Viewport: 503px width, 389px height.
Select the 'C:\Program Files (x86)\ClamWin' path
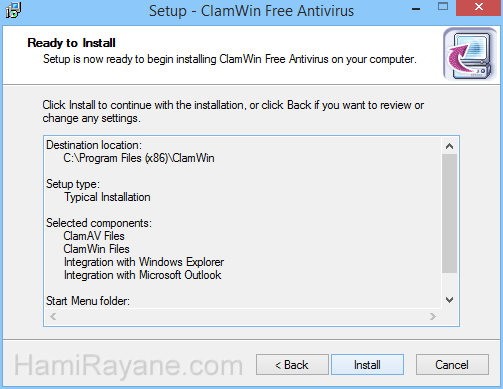139,158
